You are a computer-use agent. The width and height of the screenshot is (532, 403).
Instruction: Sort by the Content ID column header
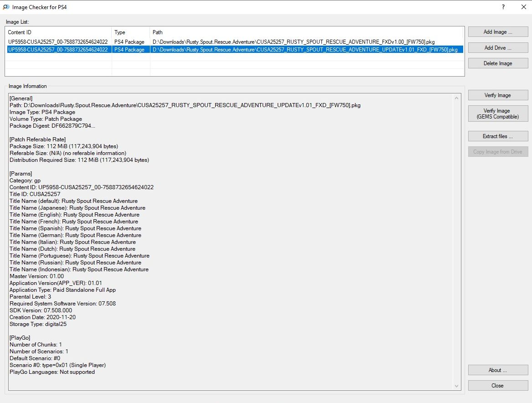58,32
